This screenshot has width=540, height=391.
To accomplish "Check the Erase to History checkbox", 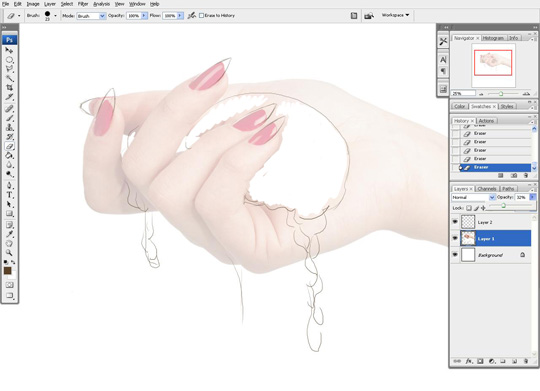I will point(202,16).
